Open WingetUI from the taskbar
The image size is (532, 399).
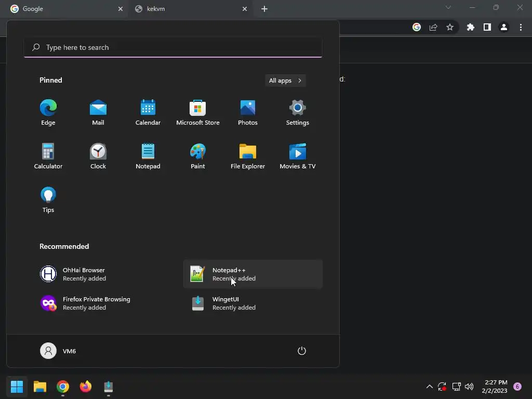[x=109, y=387]
